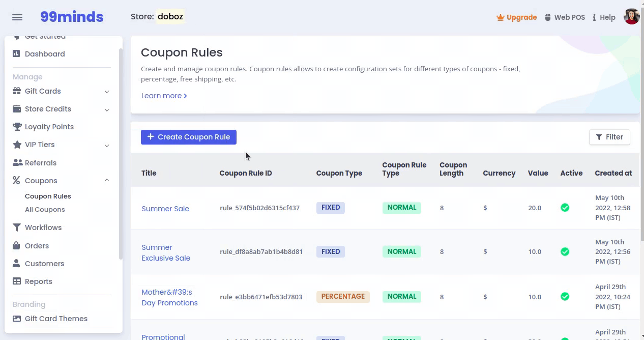Screen dimensions: 644x340
Task: Click the Gift Cards gift icon
Action: [17, 91]
